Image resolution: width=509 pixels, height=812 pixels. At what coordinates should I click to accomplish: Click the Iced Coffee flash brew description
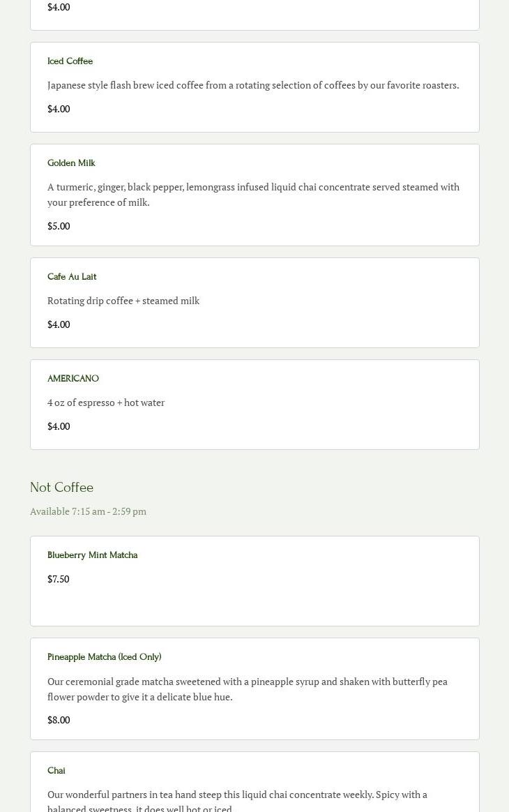coord(253,85)
